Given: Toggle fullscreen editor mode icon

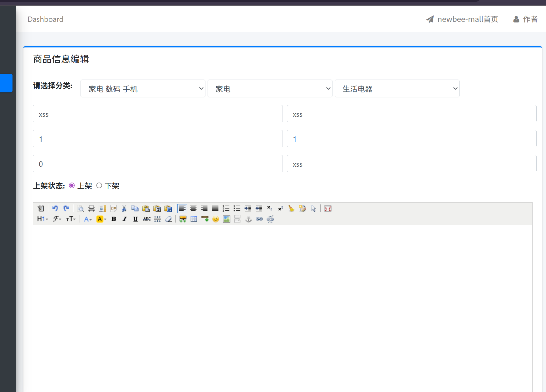Looking at the screenshot, I should click(327, 208).
